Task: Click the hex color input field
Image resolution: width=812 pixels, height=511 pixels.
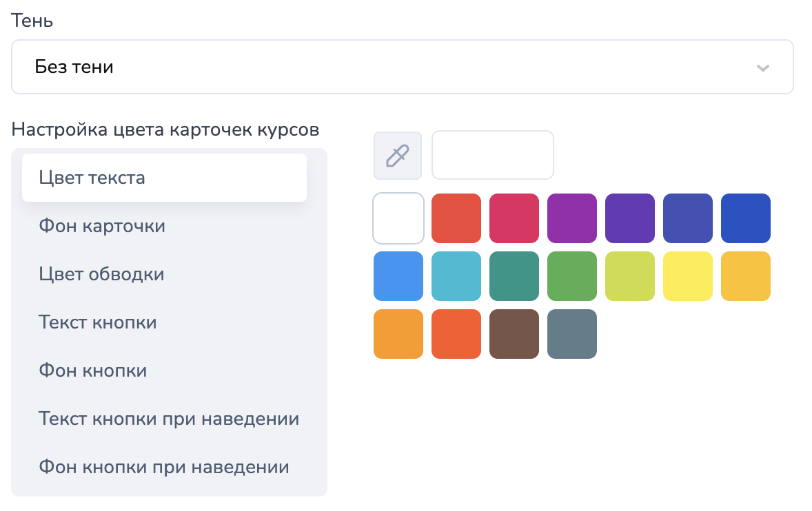Action: point(492,155)
